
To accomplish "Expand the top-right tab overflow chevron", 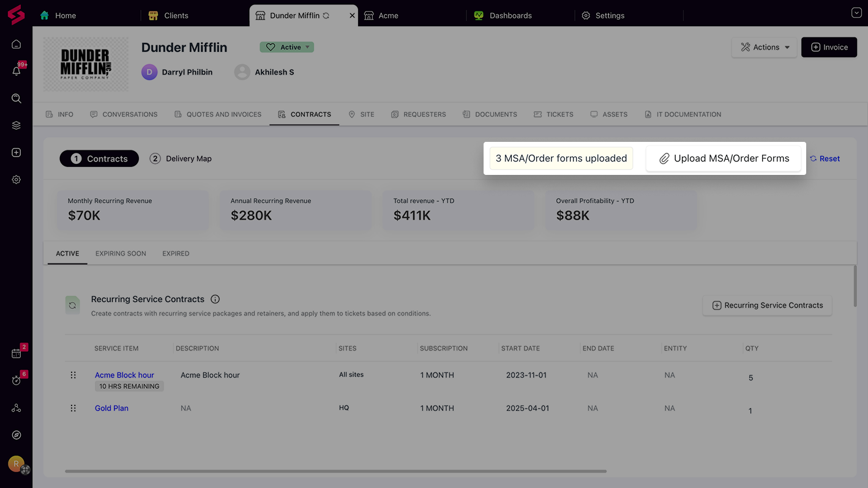I will (x=856, y=12).
